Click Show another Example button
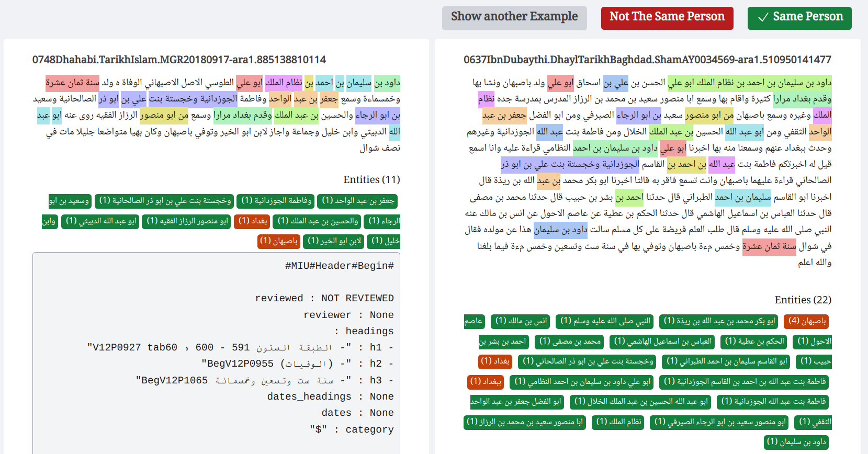This screenshot has height=454, width=868. pyautogui.click(x=514, y=18)
